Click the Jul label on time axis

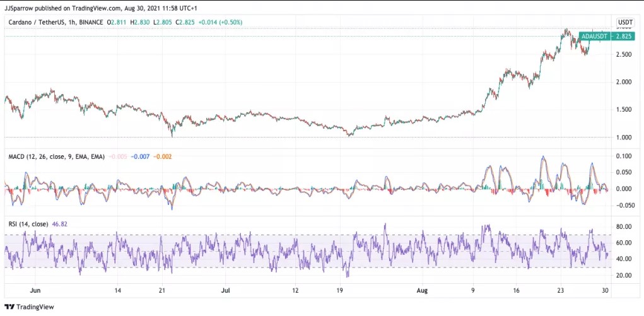[x=225, y=291]
